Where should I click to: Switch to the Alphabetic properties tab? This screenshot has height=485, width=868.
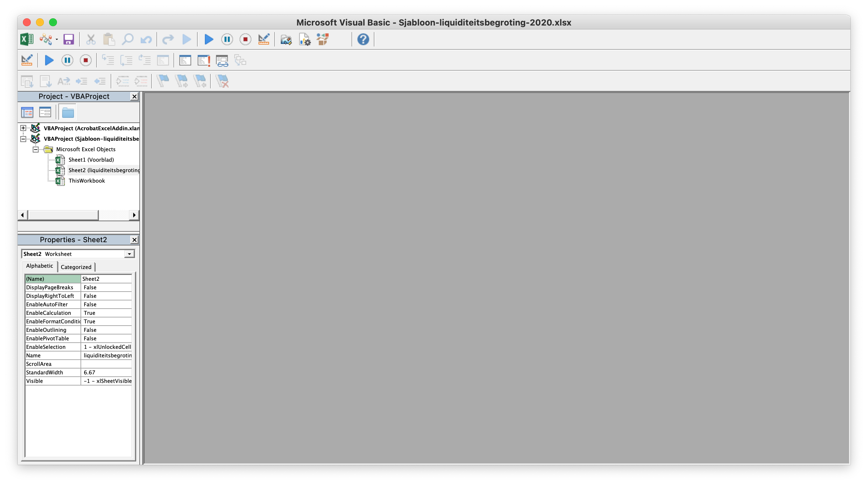point(39,266)
